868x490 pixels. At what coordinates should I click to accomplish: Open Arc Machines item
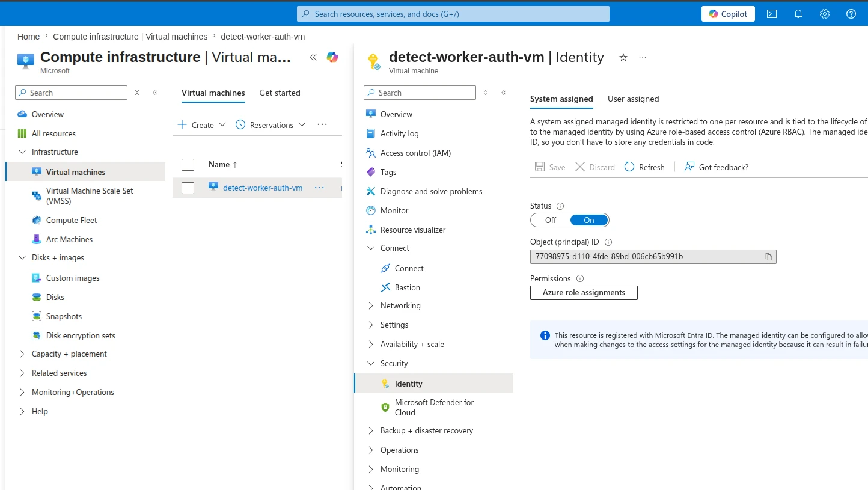(69, 239)
